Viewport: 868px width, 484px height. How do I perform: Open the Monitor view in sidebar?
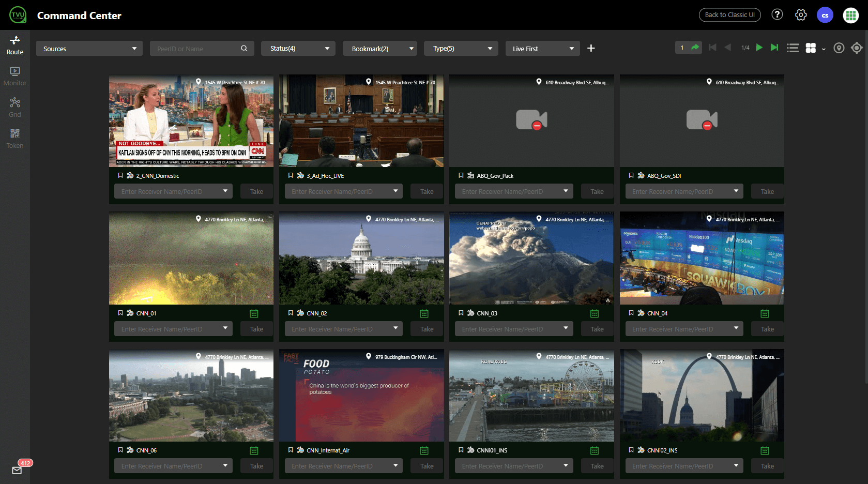click(15, 77)
